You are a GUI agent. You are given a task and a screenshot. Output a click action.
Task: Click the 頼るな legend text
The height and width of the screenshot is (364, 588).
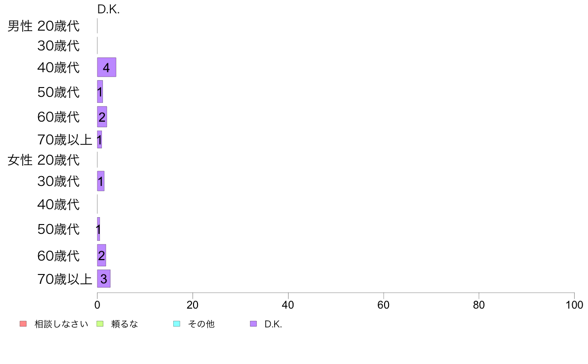click(125, 324)
